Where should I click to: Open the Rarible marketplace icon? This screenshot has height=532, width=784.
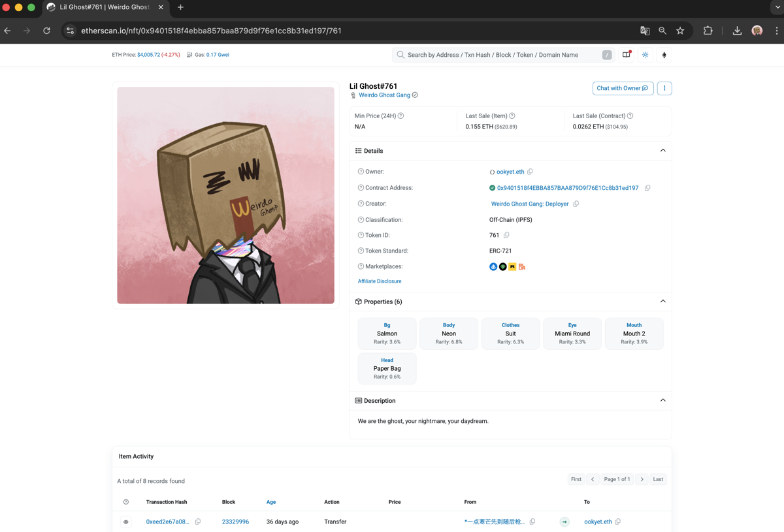tap(513, 266)
